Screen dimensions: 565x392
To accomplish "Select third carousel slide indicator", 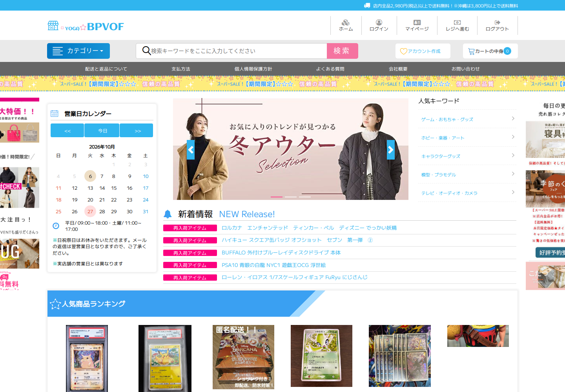I will 305,197.
